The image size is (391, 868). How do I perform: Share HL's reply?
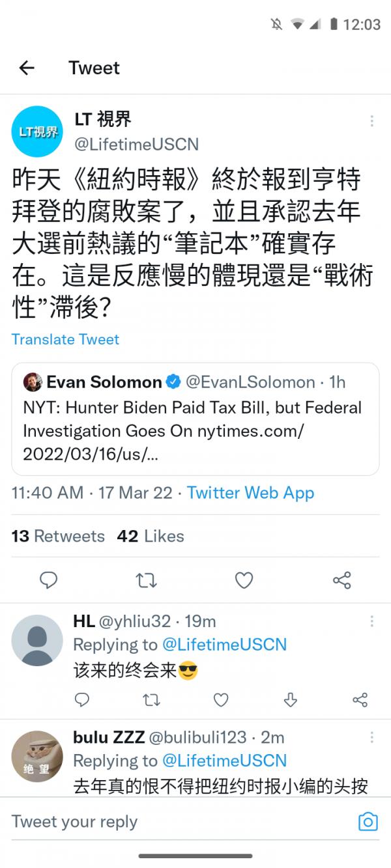pos(360,700)
